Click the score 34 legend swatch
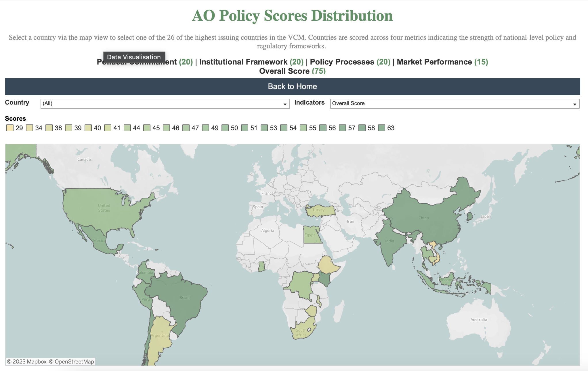The height and width of the screenshot is (371, 588). [x=30, y=128]
